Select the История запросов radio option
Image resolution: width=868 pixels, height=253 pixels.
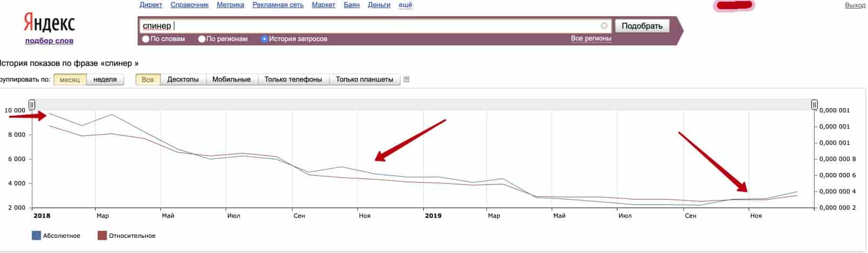click(264, 39)
